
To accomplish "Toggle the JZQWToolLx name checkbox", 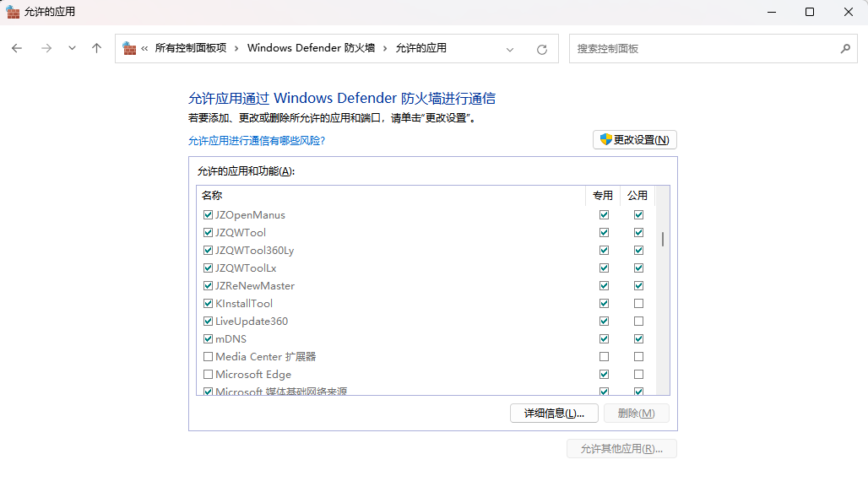I will (x=209, y=268).
